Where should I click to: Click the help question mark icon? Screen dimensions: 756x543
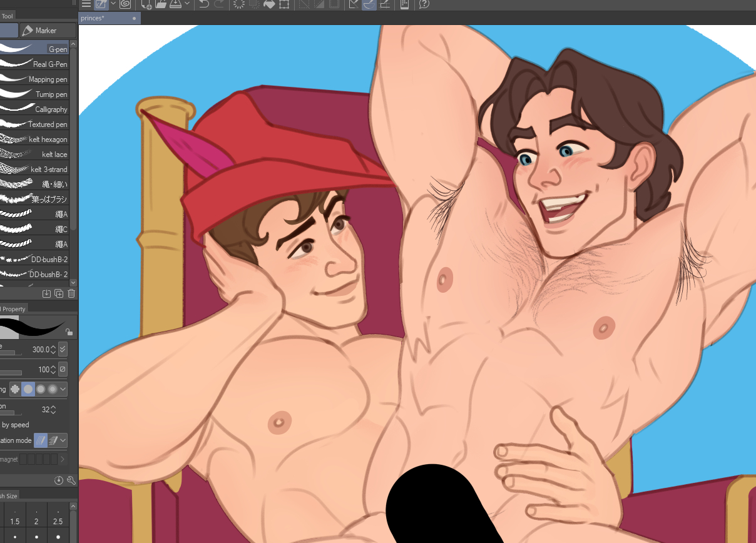click(x=424, y=5)
